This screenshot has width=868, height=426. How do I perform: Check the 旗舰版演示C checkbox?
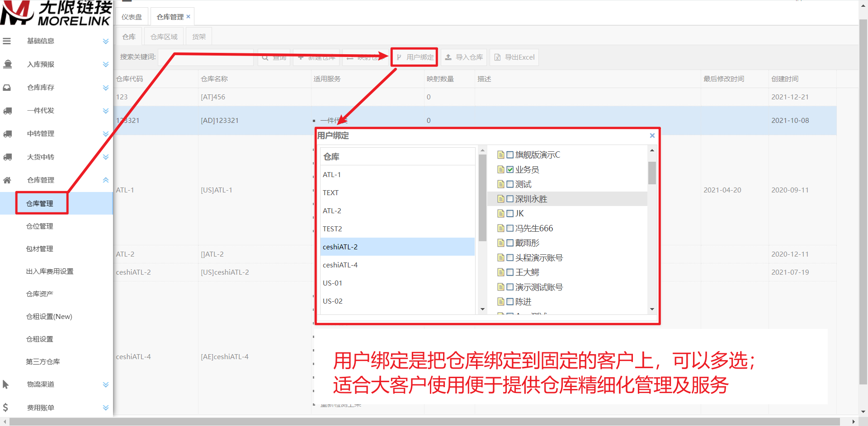510,155
